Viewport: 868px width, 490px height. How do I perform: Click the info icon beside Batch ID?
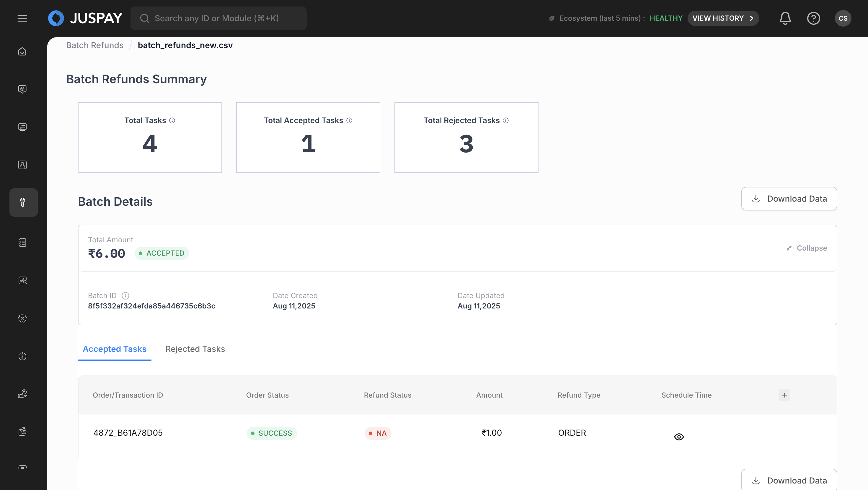coord(125,295)
